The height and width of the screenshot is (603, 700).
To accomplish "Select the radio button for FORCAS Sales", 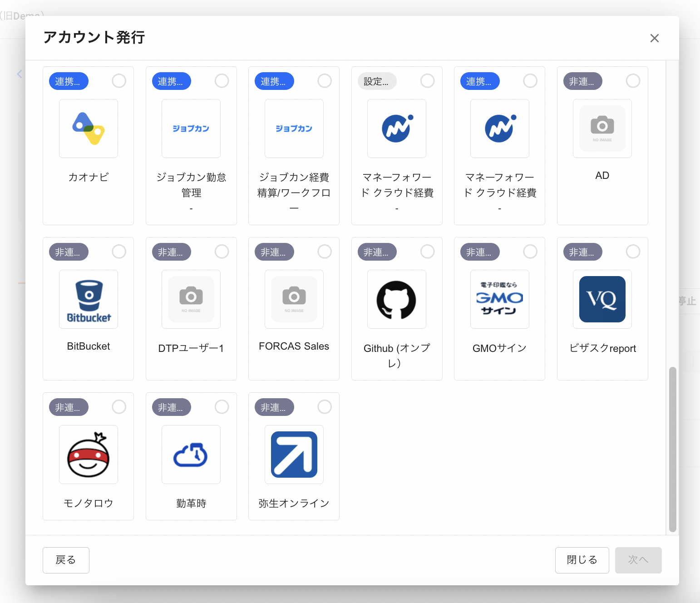I will (325, 252).
